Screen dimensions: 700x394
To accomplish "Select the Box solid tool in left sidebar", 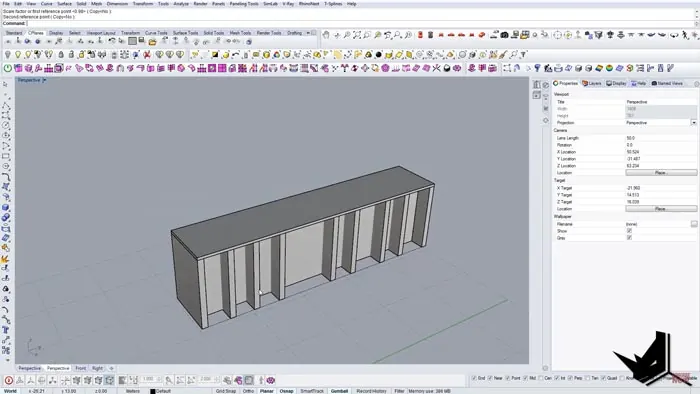I will coord(5,207).
